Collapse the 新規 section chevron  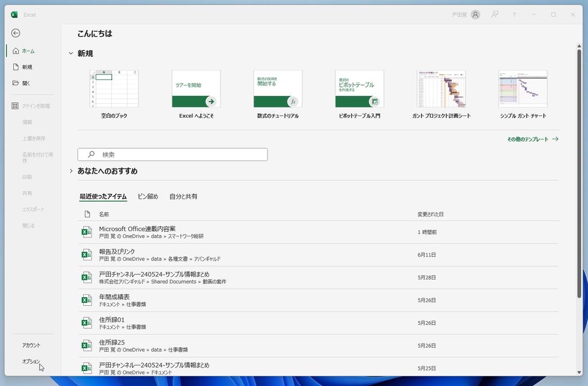pos(71,53)
